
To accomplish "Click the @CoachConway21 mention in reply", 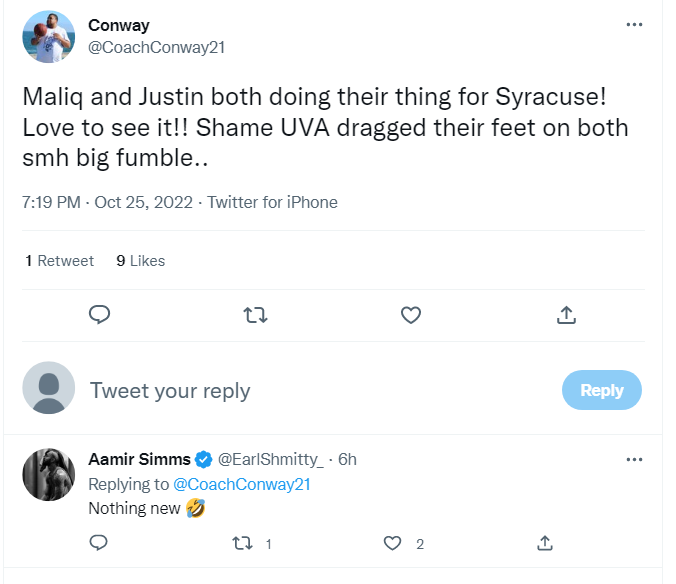I will pos(242,484).
